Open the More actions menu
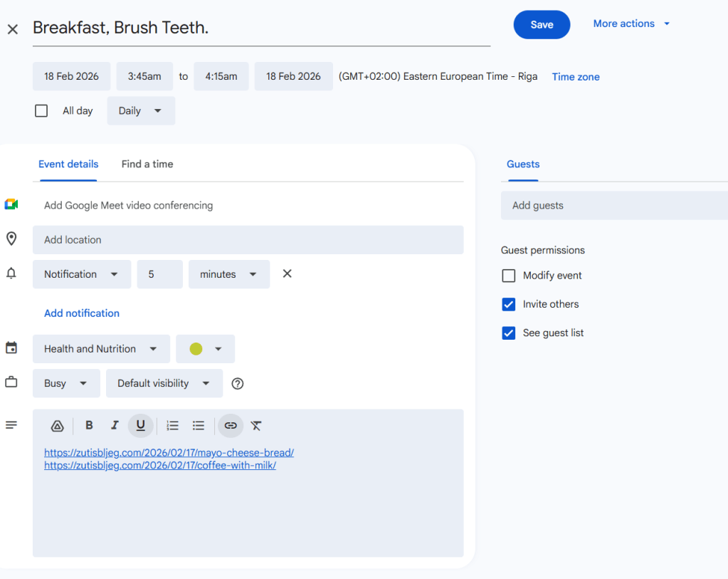Screen dimensions: 728x579 [x=631, y=24]
